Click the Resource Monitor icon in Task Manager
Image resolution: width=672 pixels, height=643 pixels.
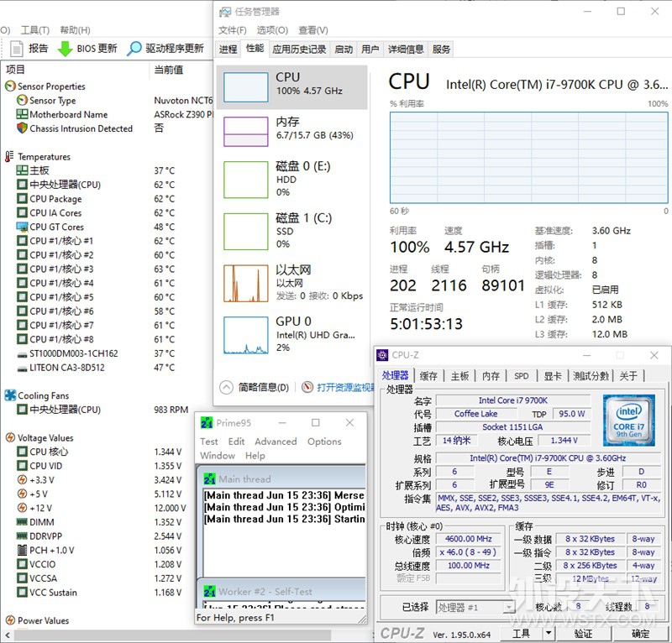pos(307,387)
